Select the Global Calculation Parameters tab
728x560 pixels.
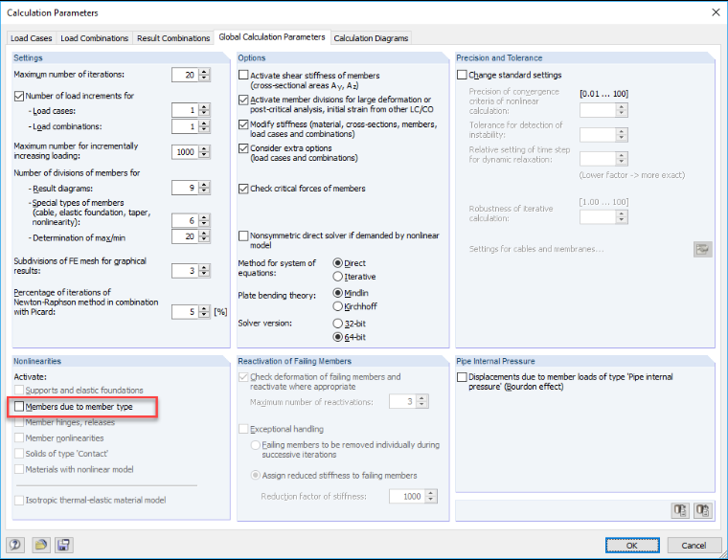tap(272, 37)
